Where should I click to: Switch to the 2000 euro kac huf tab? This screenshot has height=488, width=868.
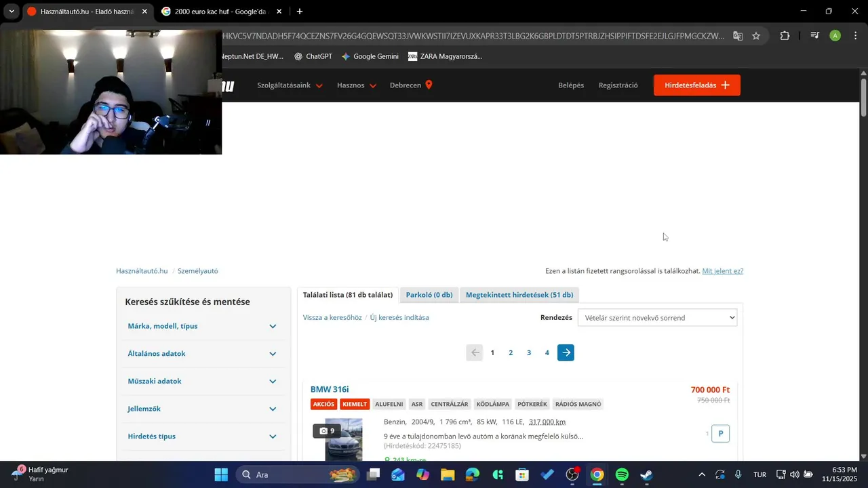pos(221,12)
